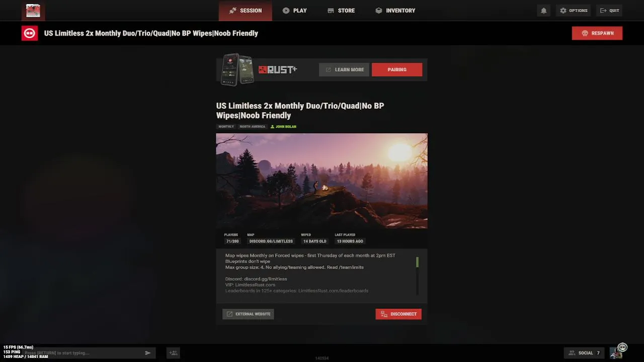Click the 14 Days Old wiped value
The width and height of the screenshot is (644, 362).
(x=314, y=241)
